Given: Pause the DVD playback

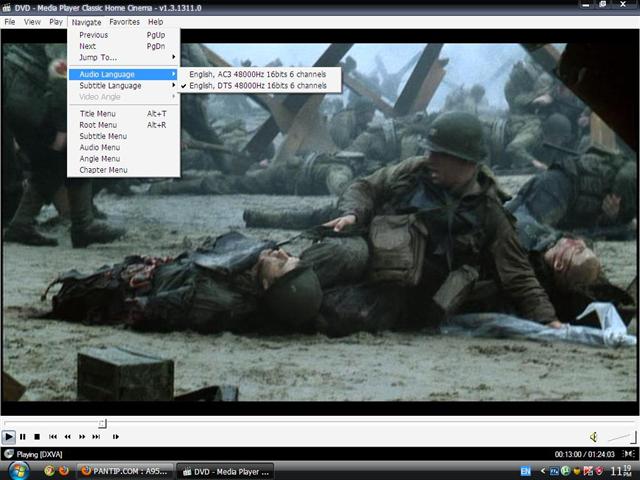Looking at the screenshot, I should tap(23, 437).
